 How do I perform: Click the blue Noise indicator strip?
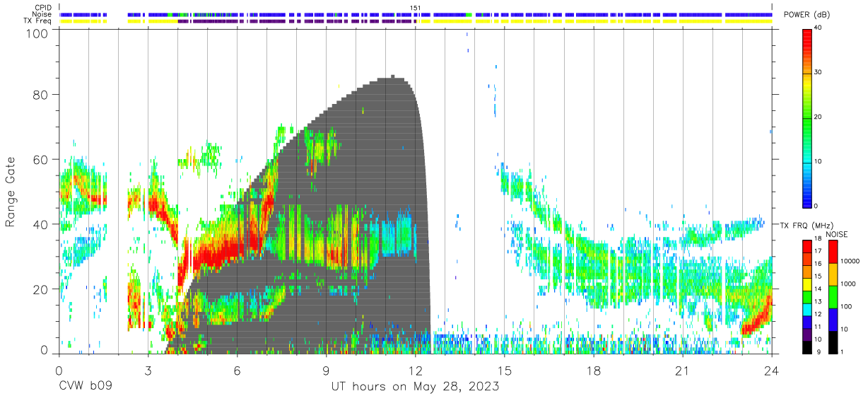pos(416,14)
